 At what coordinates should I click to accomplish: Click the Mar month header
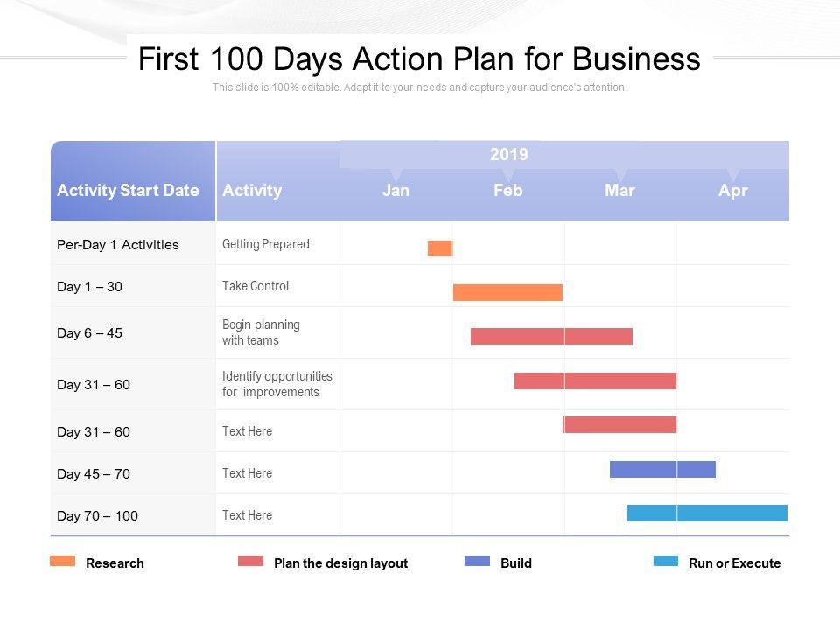point(619,190)
